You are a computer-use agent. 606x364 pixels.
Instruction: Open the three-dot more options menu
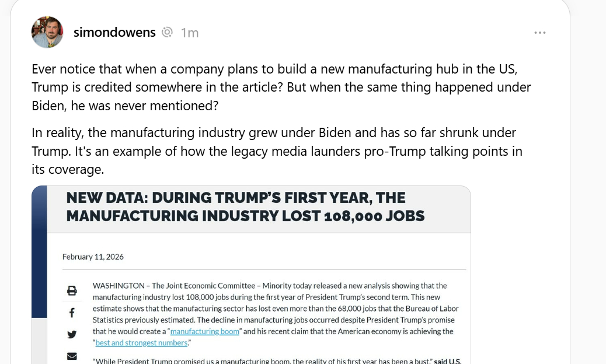pos(539,33)
